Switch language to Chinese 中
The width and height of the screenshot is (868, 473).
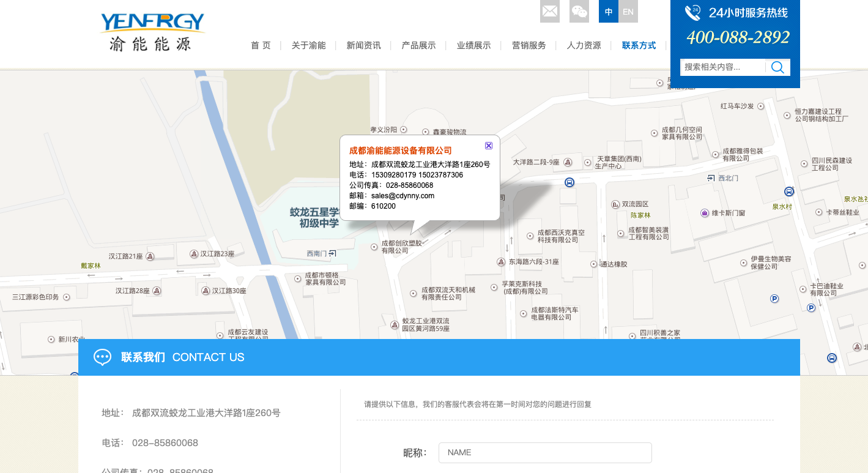pos(609,12)
